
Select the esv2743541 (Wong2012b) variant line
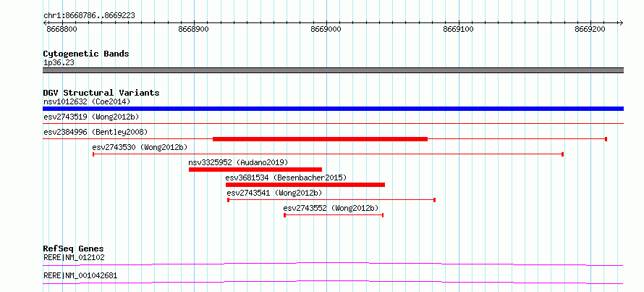(x=331, y=200)
